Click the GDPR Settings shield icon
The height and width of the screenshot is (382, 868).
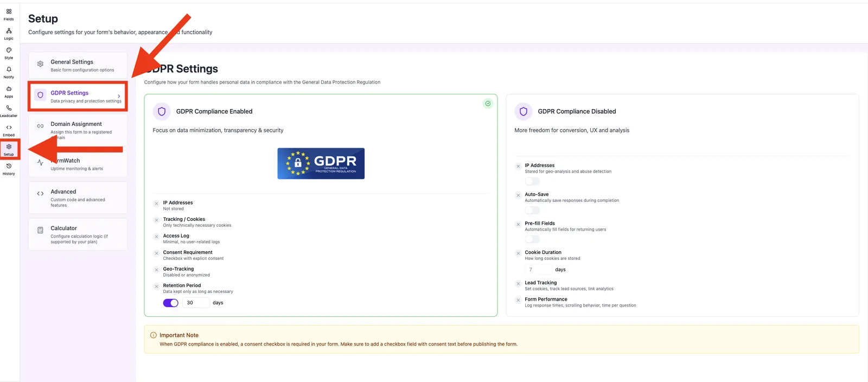tap(40, 95)
